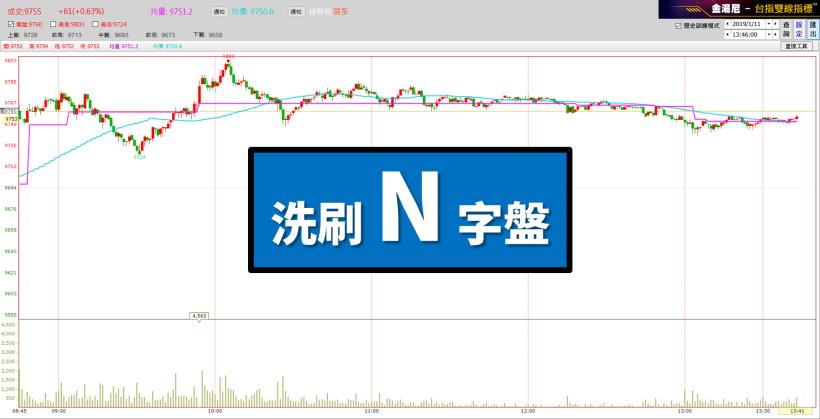Select the 成交:9755 price text
Viewport: 820px width, 419px height.
25,11
